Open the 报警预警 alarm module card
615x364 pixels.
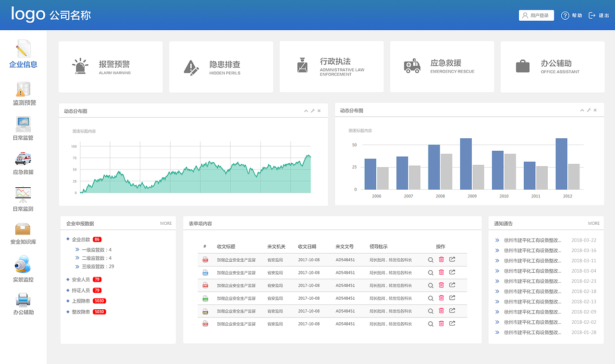tap(111, 66)
